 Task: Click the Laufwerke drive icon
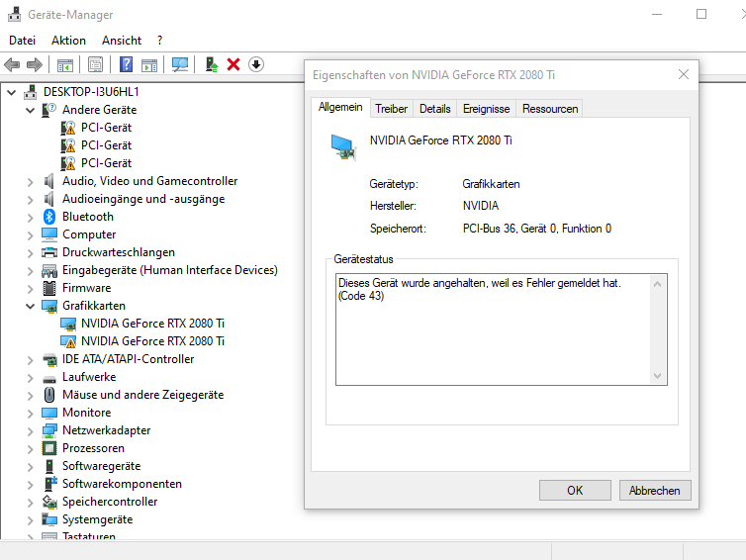click(x=49, y=378)
